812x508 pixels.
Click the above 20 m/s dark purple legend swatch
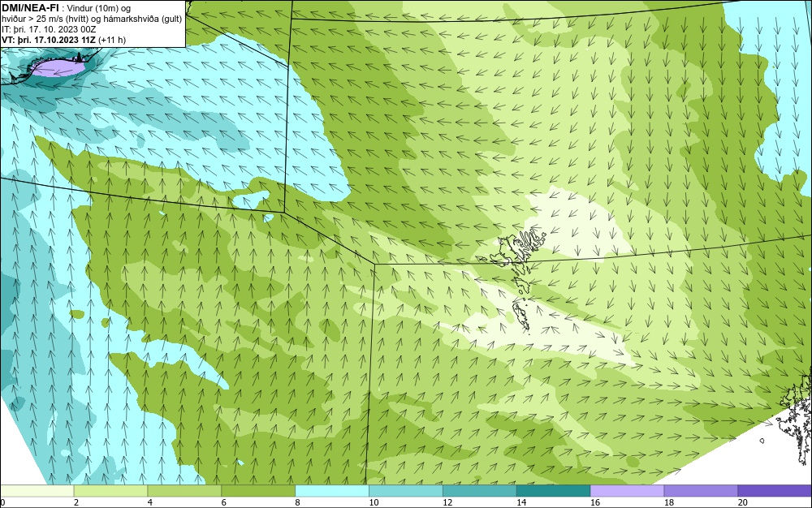point(775,490)
